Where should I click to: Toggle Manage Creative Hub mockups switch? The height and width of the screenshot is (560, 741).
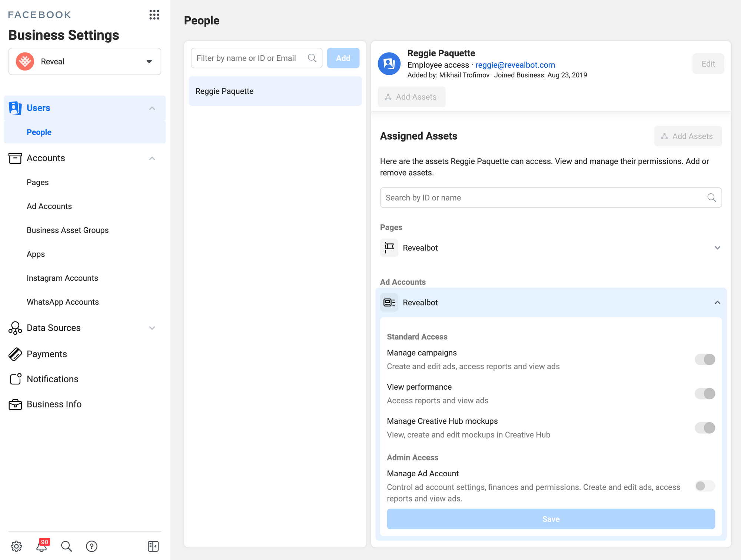pos(705,428)
